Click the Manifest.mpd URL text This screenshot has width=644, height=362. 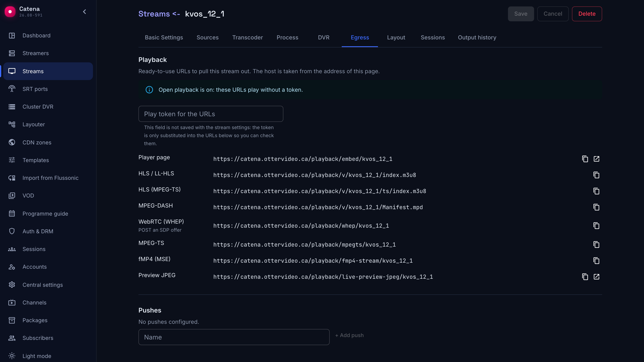point(318,207)
